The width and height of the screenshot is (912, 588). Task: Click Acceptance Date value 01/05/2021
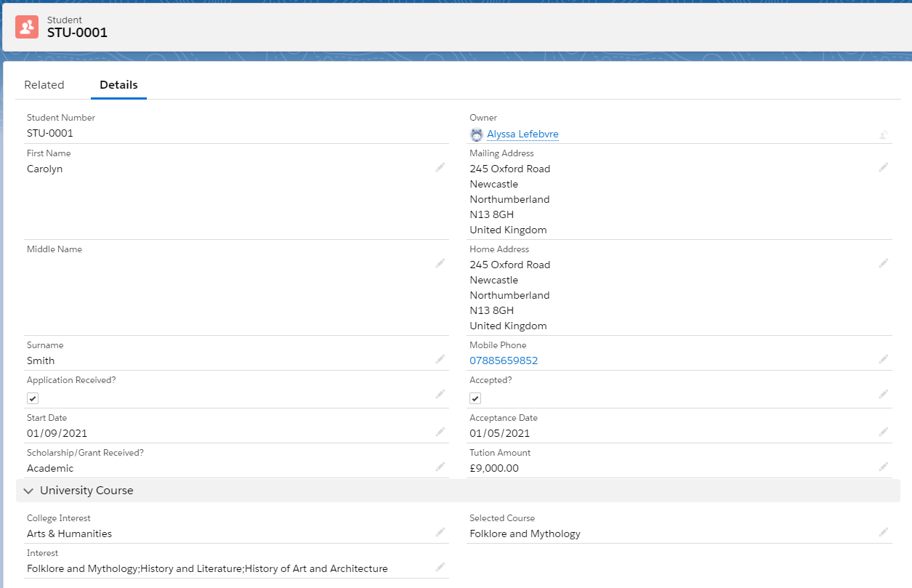500,433
